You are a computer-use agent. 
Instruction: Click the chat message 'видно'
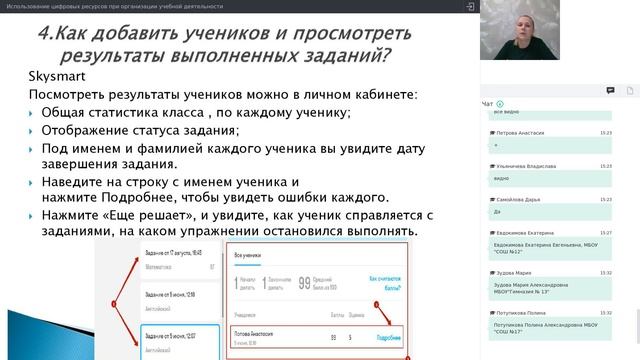click(x=550, y=179)
